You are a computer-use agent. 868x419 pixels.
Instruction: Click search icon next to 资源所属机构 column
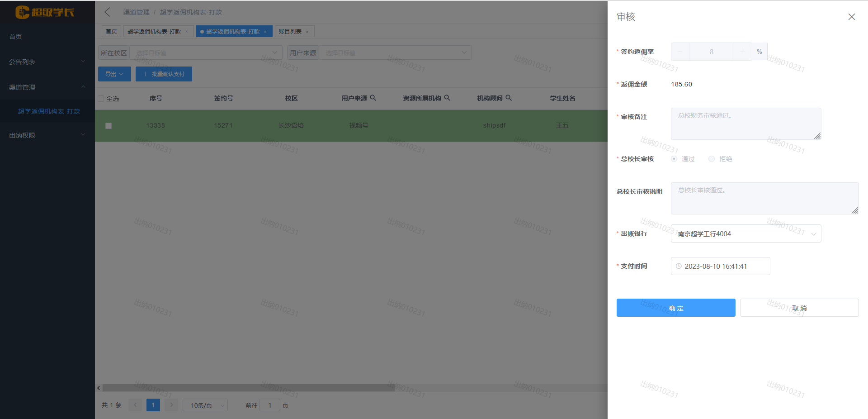pyautogui.click(x=447, y=98)
